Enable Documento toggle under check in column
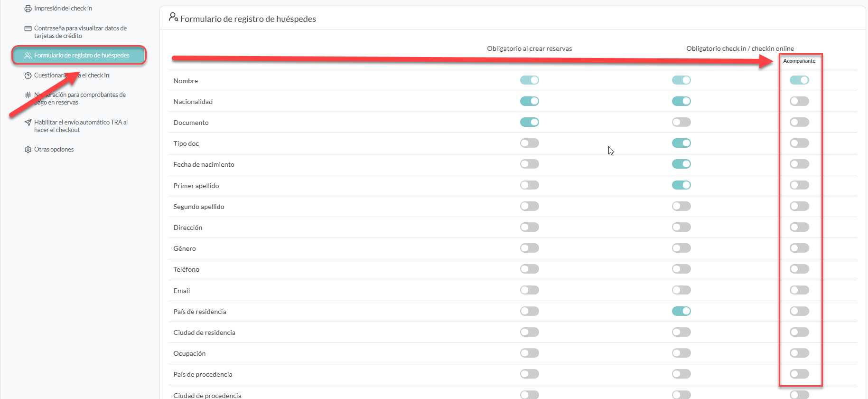Viewport: 868px width, 399px height. click(x=681, y=122)
